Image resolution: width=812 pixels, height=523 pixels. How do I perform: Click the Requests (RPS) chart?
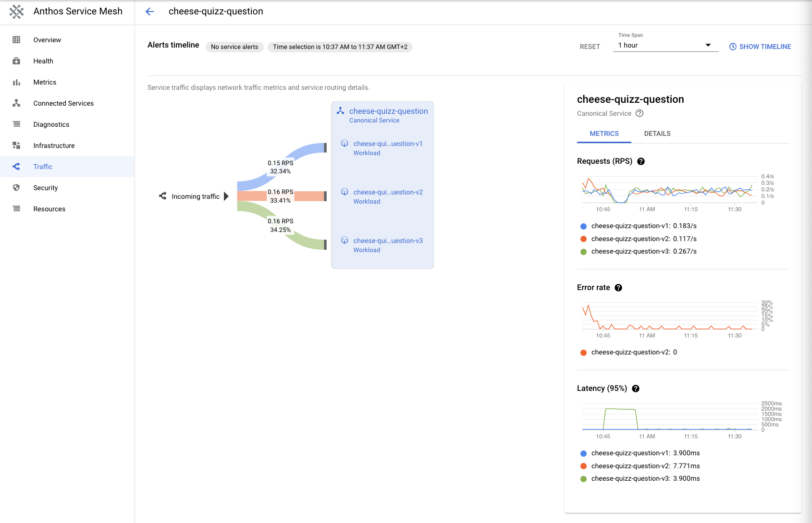pyautogui.click(x=670, y=190)
